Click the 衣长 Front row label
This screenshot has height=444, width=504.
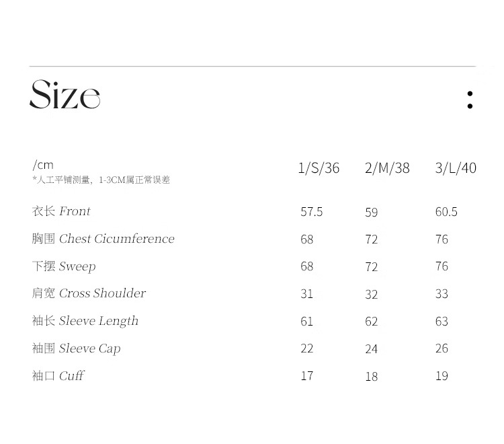(x=61, y=211)
